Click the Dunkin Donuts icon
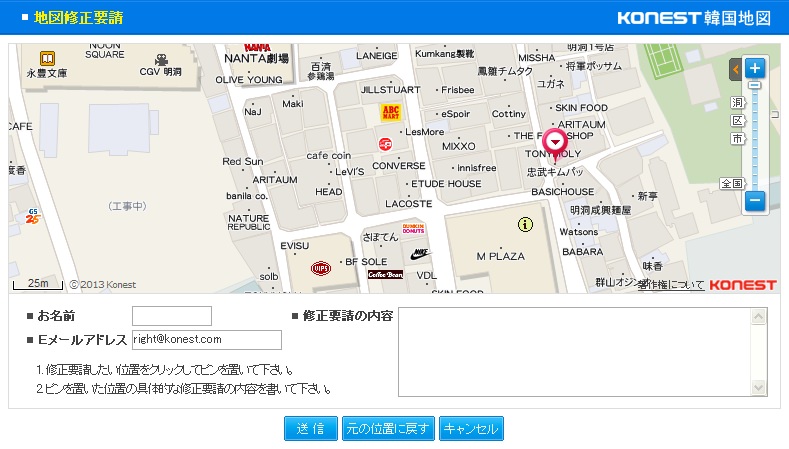789x449 pixels. pos(413,229)
